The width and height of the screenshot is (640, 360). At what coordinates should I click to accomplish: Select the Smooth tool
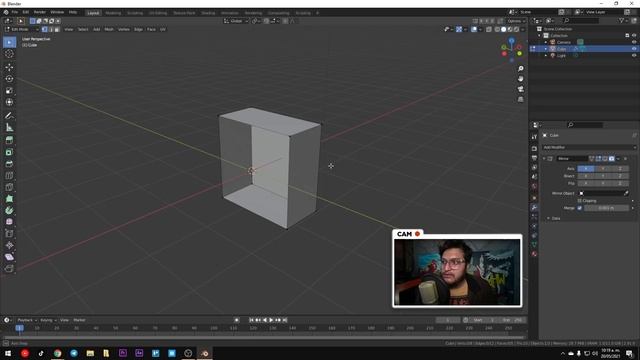coord(9,222)
